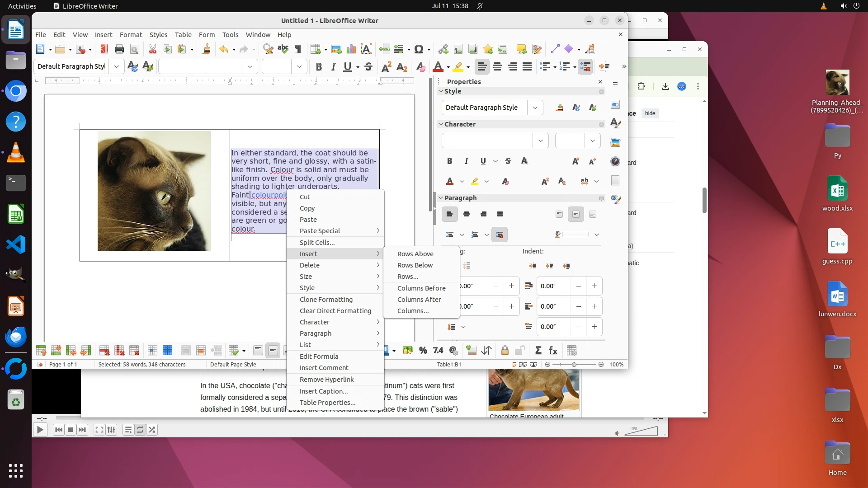Screen dimensions: 868x488
Task: Collapse the Paragraph section in Properties
Action: [441, 198]
